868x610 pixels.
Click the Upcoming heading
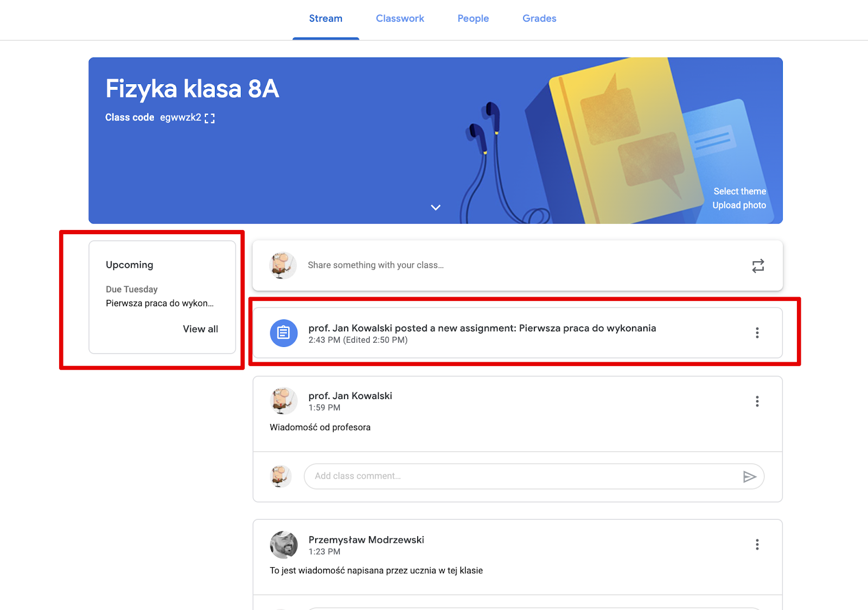tap(129, 265)
